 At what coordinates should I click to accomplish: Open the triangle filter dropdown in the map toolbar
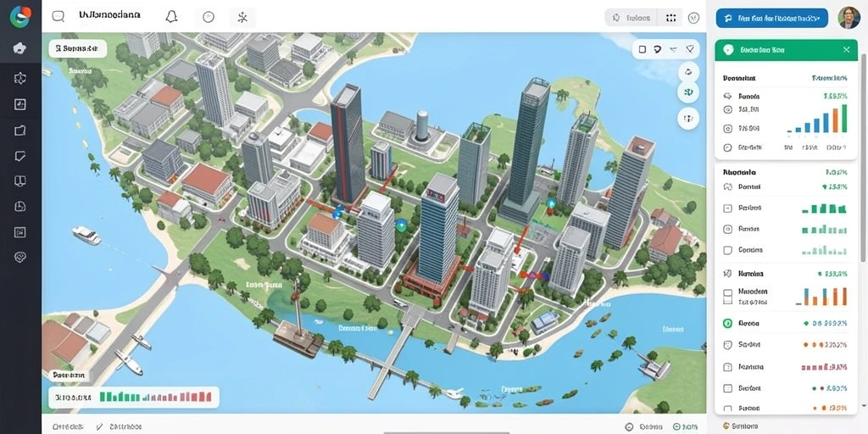[690, 49]
